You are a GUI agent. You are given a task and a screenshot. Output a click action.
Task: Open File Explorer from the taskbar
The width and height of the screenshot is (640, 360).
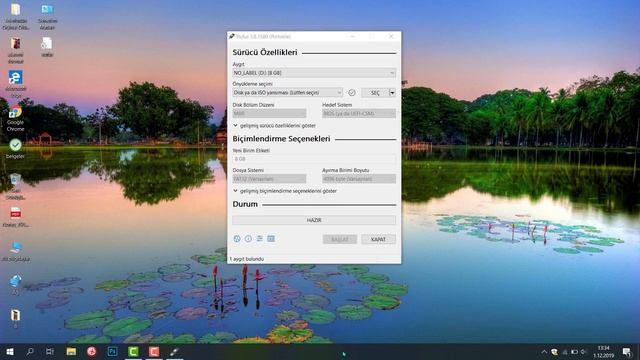[x=71, y=351]
